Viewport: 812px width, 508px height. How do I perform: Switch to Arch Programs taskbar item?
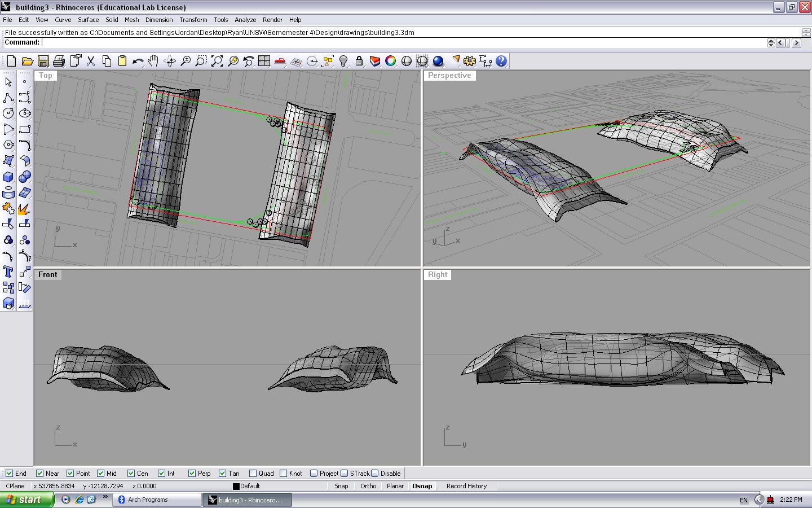tap(157, 500)
